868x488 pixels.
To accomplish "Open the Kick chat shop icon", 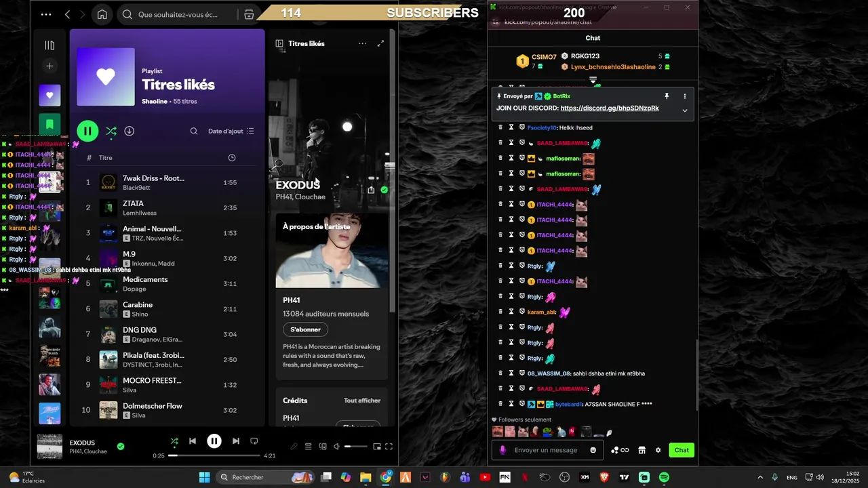I will coord(642,450).
